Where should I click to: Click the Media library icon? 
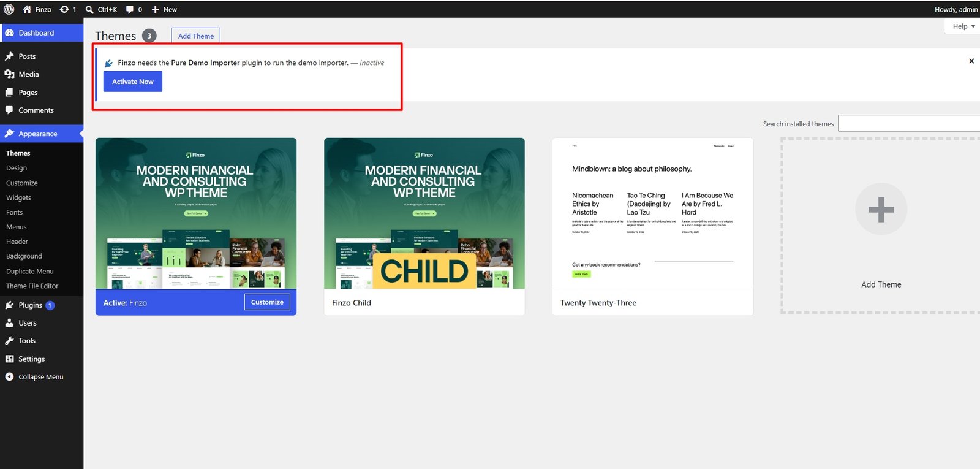click(9, 74)
